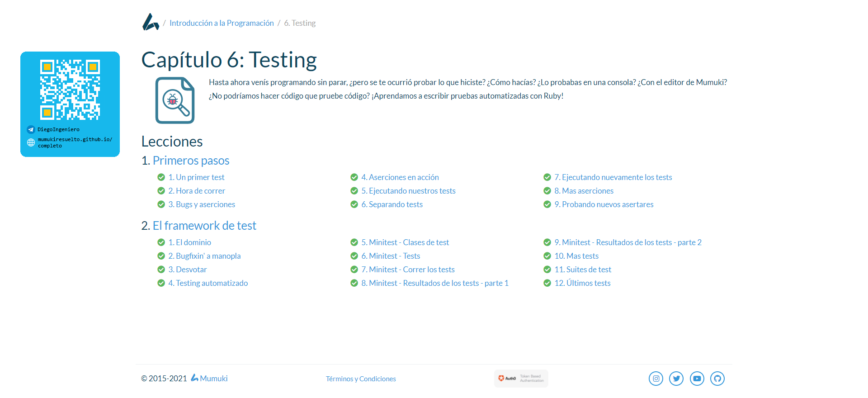The height and width of the screenshot is (398, 868).
Task: Open exercise 6. Minitest - Tests
Action: tap(391, 256)
